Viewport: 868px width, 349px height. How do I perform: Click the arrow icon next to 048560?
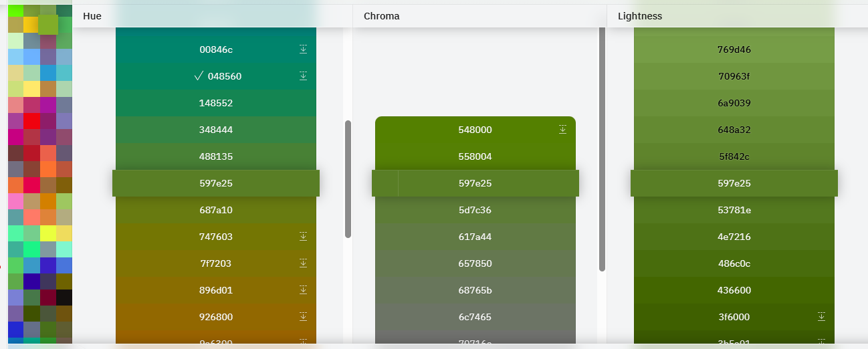click(303, 76)
